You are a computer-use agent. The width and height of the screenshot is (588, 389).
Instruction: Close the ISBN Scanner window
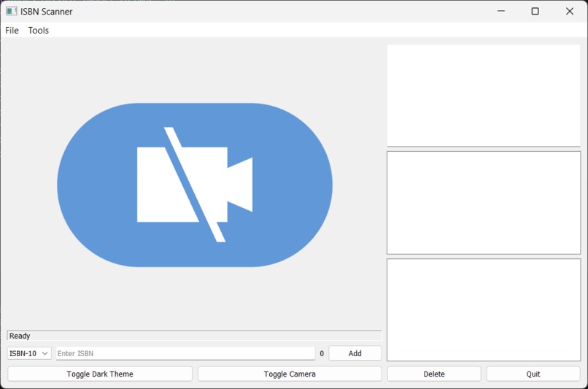click(x=570, y=11)
